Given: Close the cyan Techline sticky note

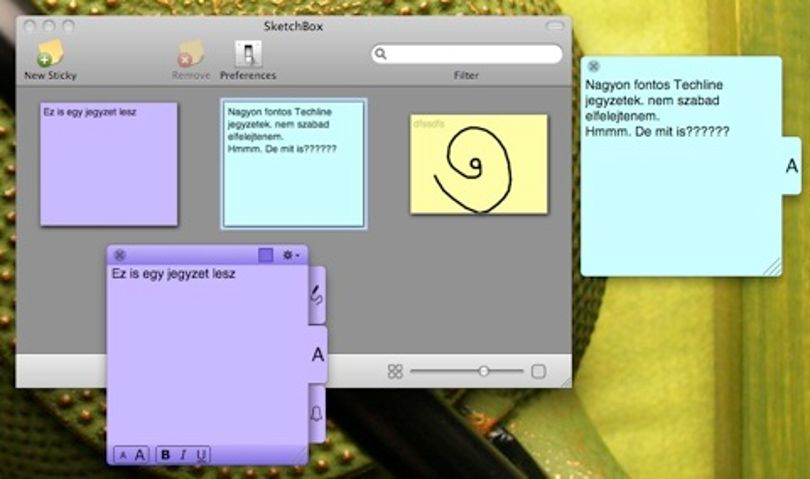Looking at the screenshot, I should [x=594, y=66].
